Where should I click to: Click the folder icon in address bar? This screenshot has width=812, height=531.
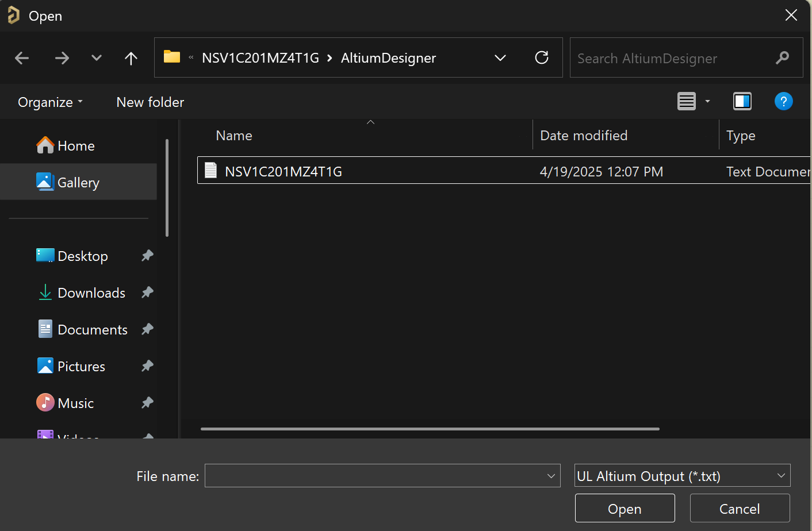click(x=172, y=57)
